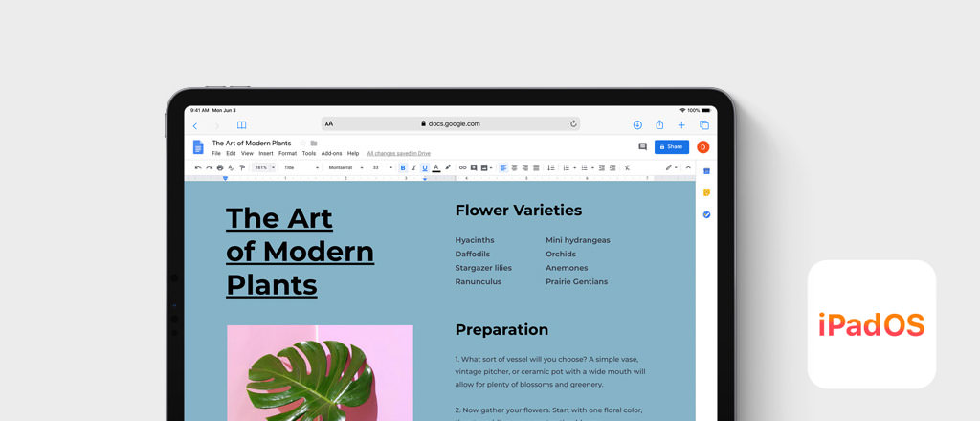The height and width of the screenshot is (421, 980).
Task: Open the Montserrat font dropdown
Action: tap(346, 167)
